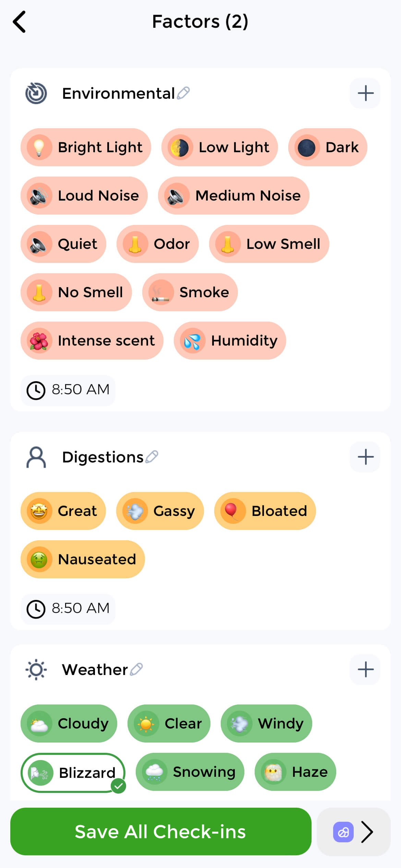The width and height of the screenshot is (401, 868).
Task: Edit the Digestions category with the pencil icon
Action: click(152, 457)
